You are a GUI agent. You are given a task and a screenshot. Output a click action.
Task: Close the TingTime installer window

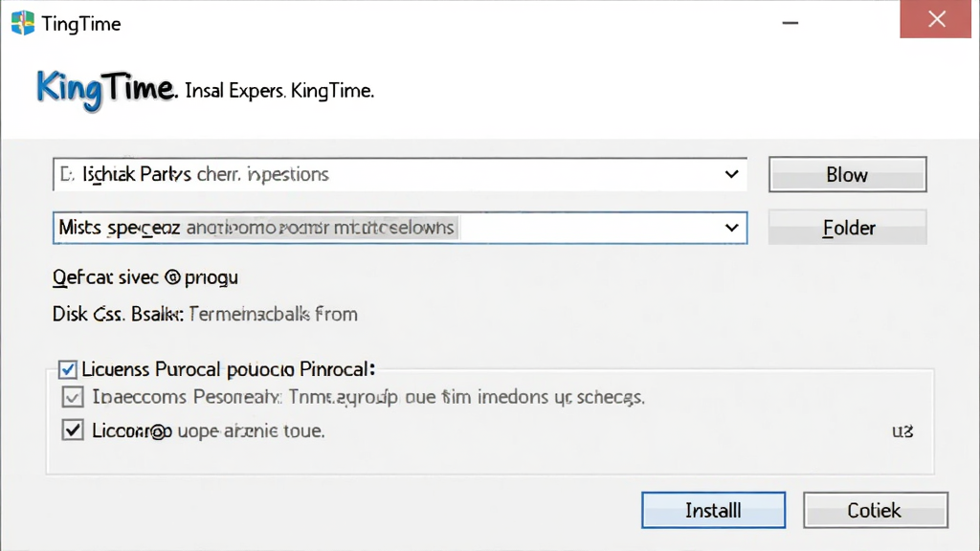[936, 19]
